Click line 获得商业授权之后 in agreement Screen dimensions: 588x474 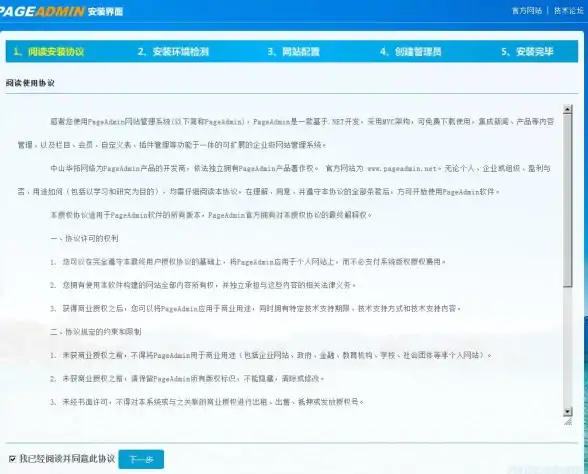255,309
